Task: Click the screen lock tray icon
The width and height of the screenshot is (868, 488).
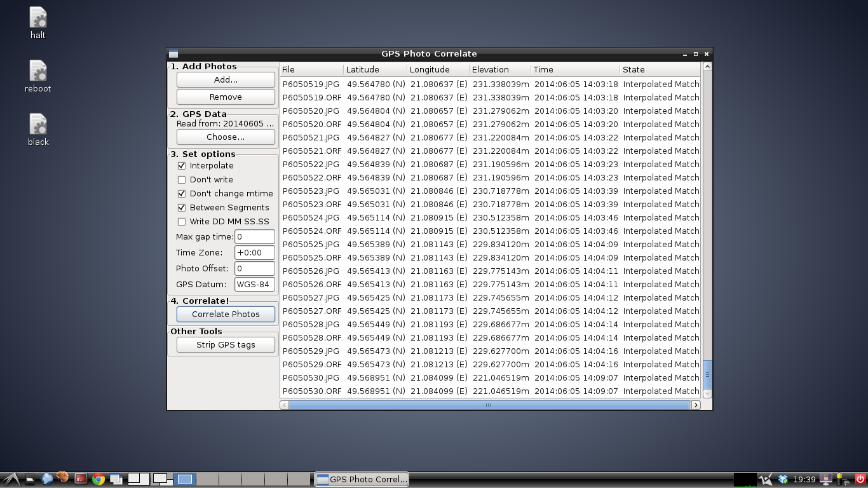Action: (826, 479)
